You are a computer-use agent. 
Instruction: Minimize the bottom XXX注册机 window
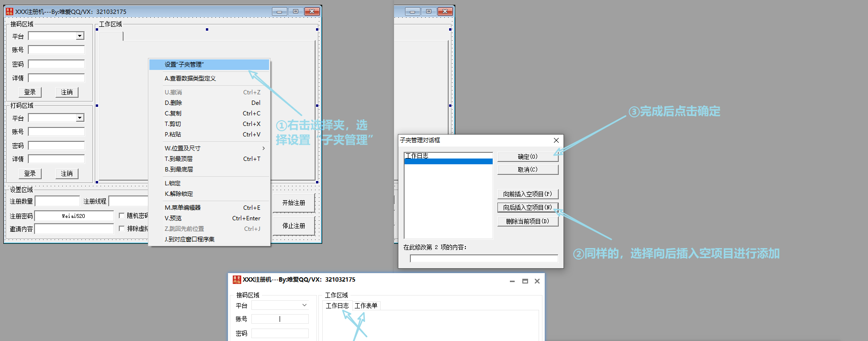click(512, 281)
